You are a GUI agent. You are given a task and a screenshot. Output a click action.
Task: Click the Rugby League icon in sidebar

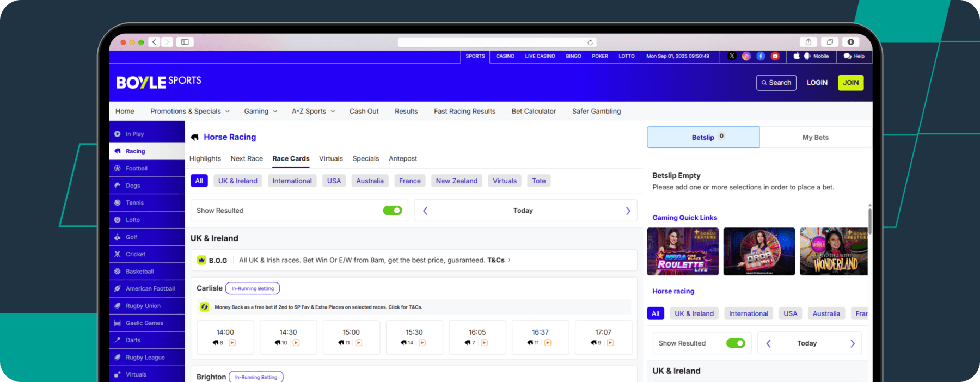[x=117, y=358]
